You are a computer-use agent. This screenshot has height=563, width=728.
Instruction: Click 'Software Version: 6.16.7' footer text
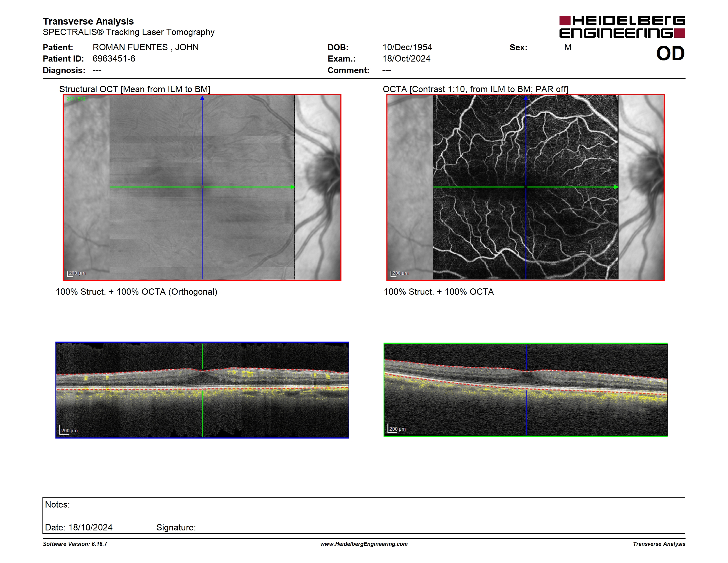click(x=75, y=544)
